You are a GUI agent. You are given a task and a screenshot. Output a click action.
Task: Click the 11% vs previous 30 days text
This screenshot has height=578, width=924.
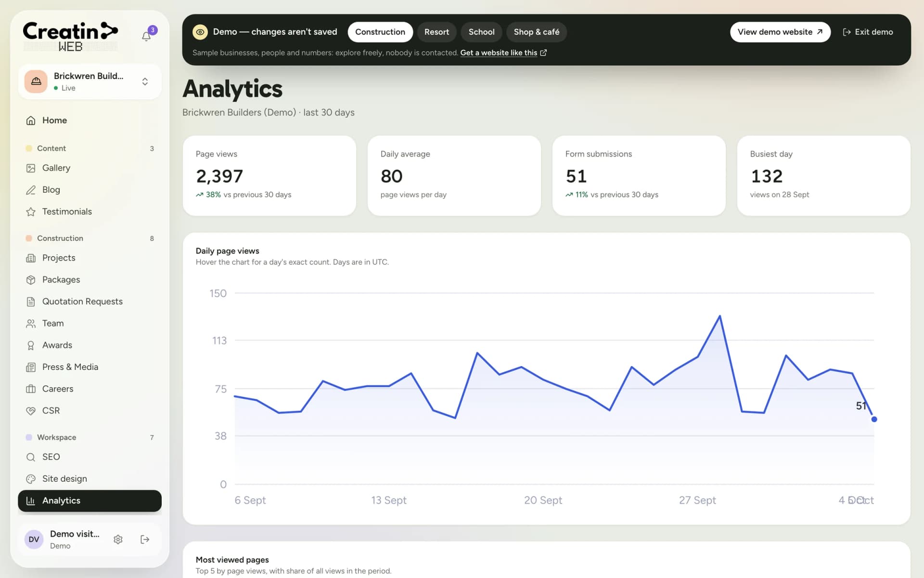click(612, 195)
